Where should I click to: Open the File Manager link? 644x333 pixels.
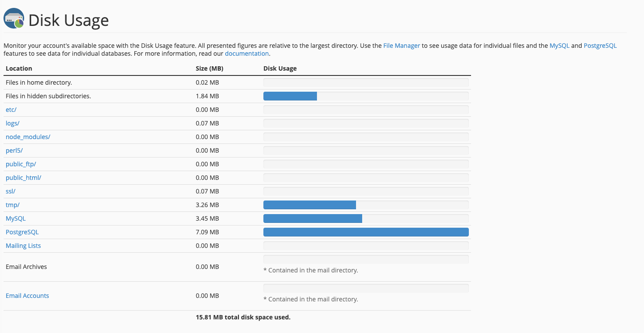tap(402, 46)
